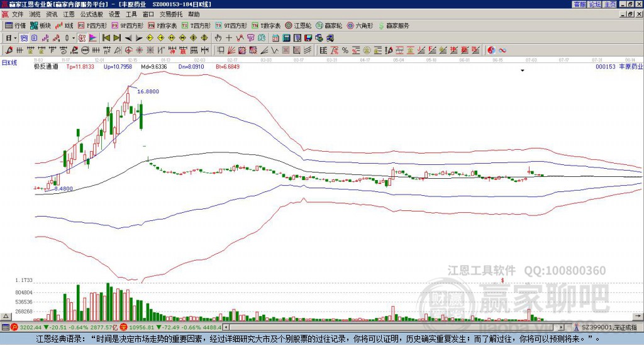Jump to the last bar with green skip-forward icon

pos(117,38)
